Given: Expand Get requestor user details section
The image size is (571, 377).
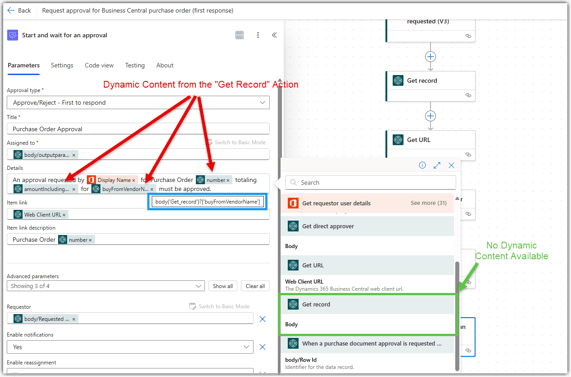Looking at the screenshot, I should pos(368,203).
